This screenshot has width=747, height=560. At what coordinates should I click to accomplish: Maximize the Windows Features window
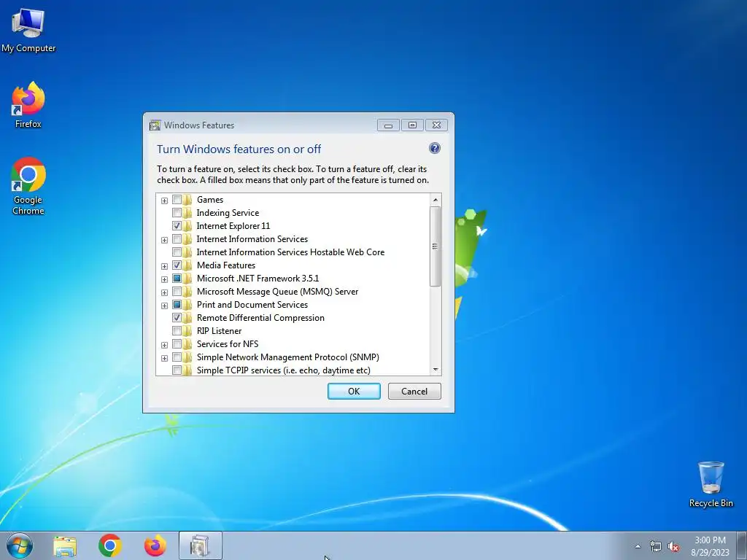413,125
